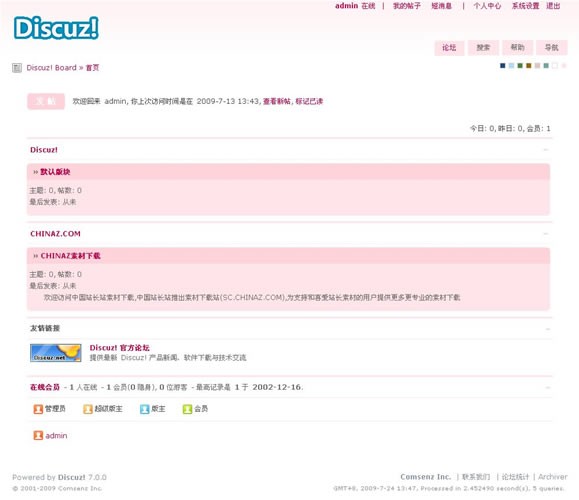The height and width of the screenshot is (500, 579).
Task: Click the breadcrumb icon before Discuz! Board
Action: pyautogui.click(x=17, y=68)
